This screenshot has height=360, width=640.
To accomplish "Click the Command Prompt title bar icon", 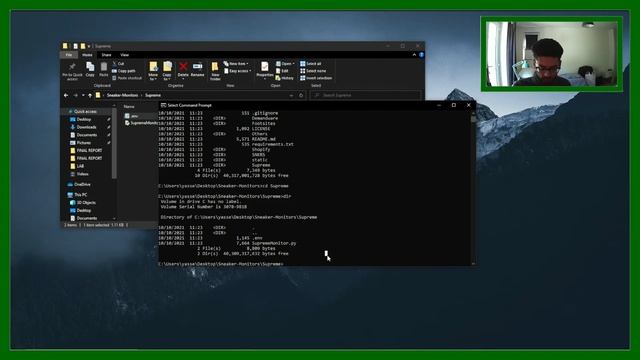I will pos(163,105).
